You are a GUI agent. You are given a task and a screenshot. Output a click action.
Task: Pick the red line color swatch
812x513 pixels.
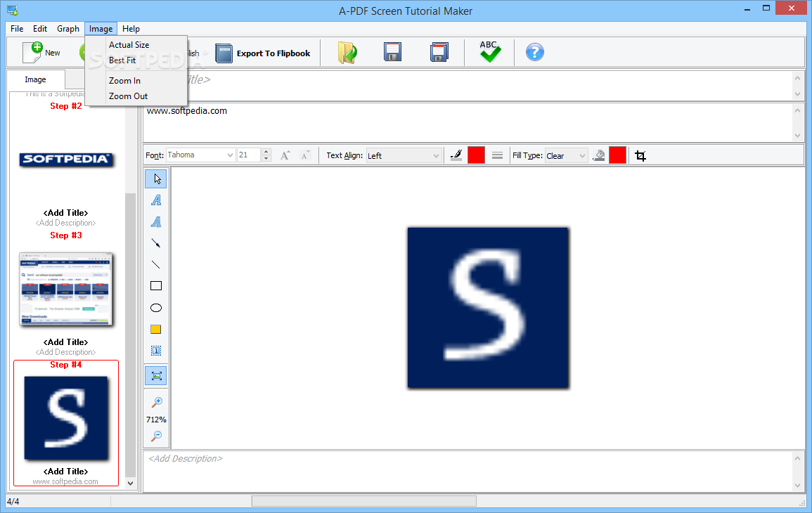coord(476,155)
